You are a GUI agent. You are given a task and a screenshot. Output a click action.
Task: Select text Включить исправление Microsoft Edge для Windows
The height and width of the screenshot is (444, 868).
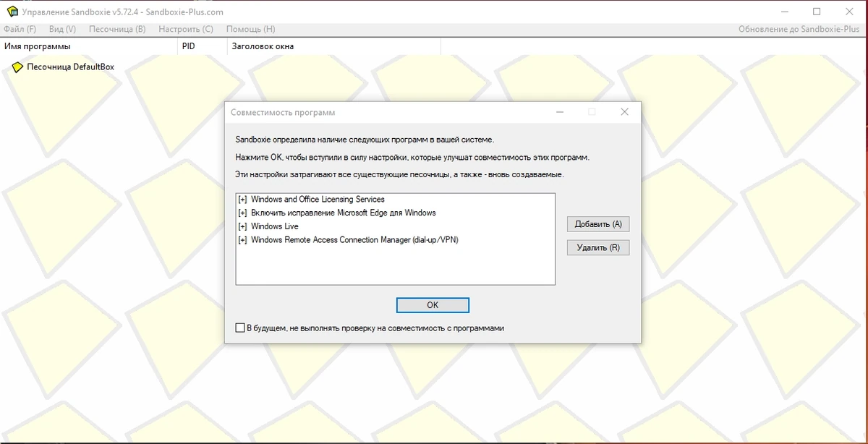click(x=344, y=213)
